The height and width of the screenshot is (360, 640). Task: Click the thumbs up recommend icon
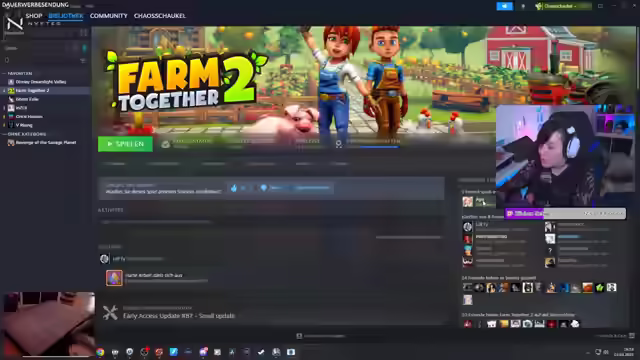pos(234,188)
